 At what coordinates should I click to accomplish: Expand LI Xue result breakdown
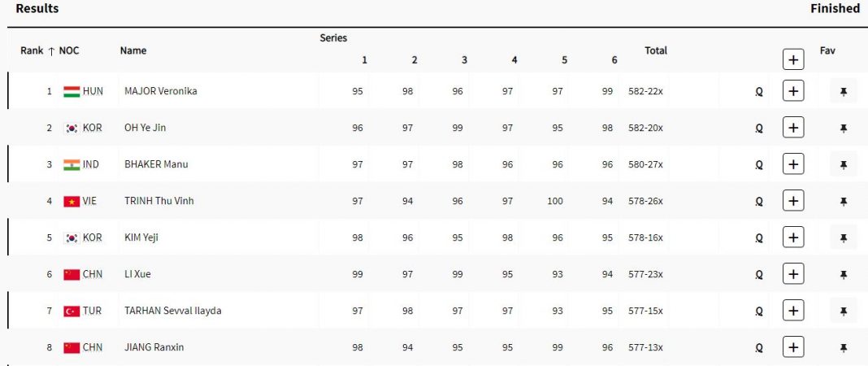(793, 274)
